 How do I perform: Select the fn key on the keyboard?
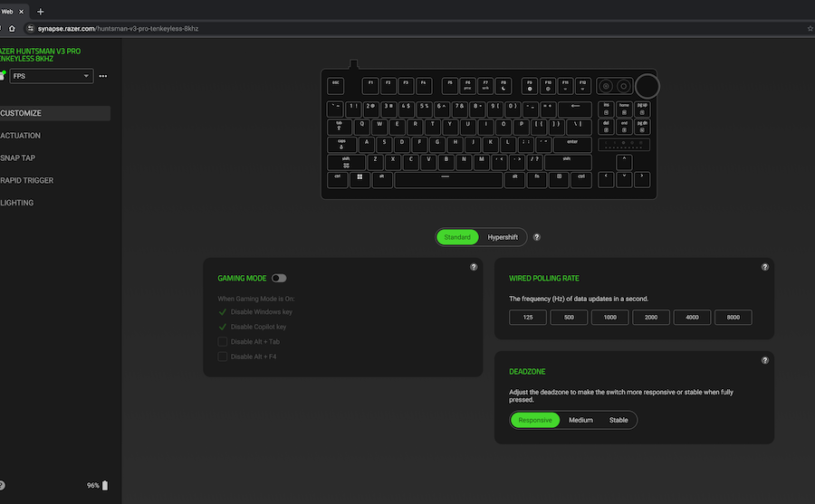(537, 180)
